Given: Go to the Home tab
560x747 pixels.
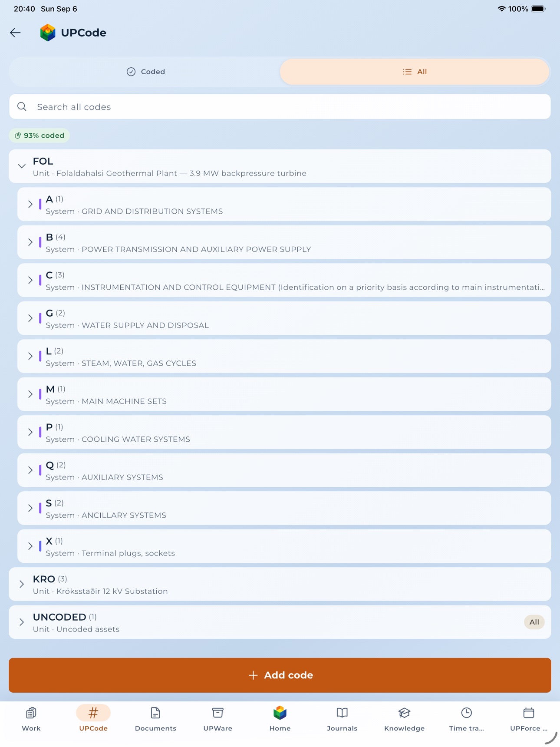Looking at the screenshot, I should [280, 719].
